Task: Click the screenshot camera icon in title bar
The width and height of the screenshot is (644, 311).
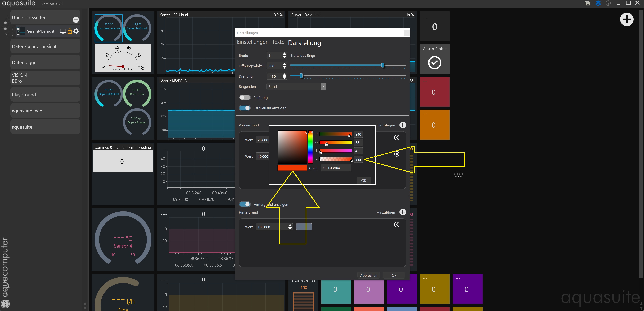Action: [588, 3]
